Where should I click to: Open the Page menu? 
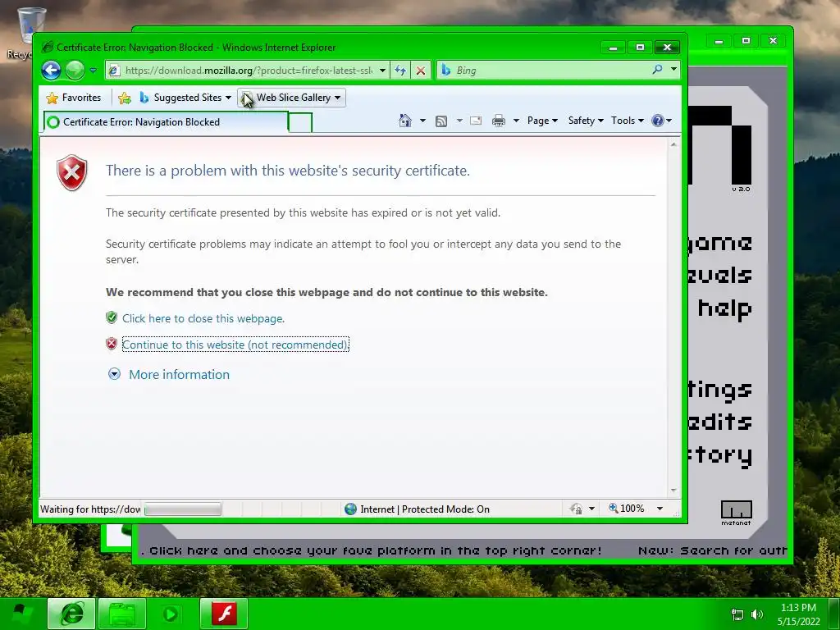coord(542,121)
